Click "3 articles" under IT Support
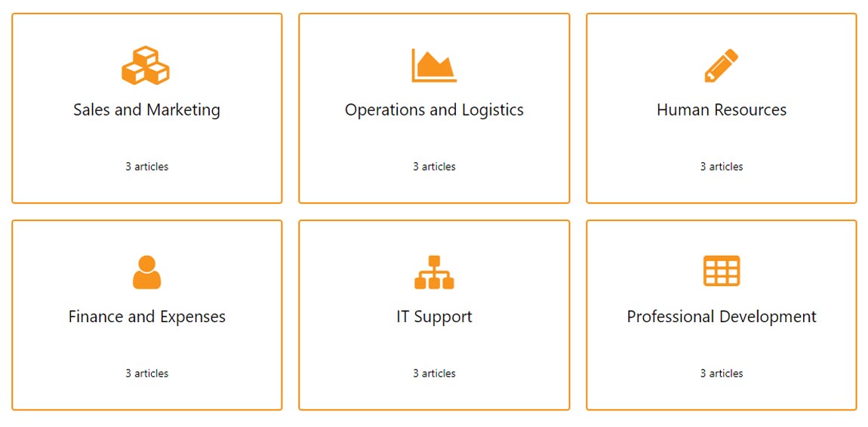 click(x=434, y=373)
